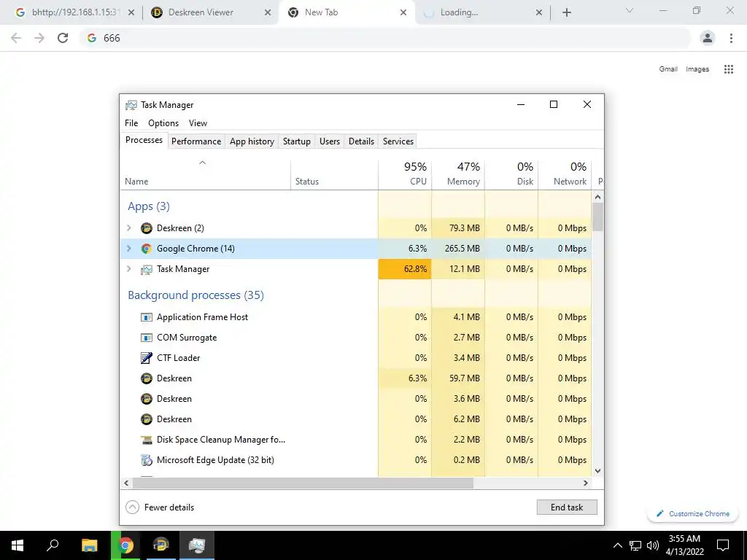Click the Chrome tab search chevron

pos(630,10)
